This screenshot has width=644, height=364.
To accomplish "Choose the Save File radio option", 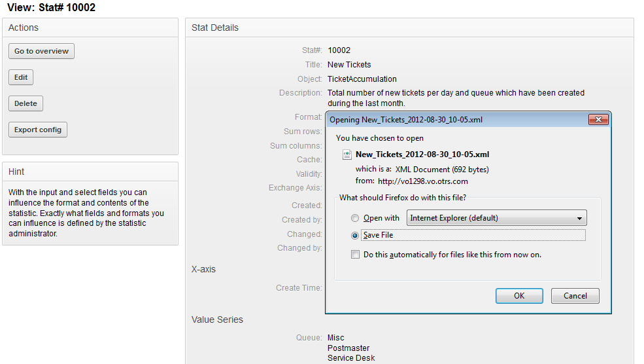I will click(355, 235).
